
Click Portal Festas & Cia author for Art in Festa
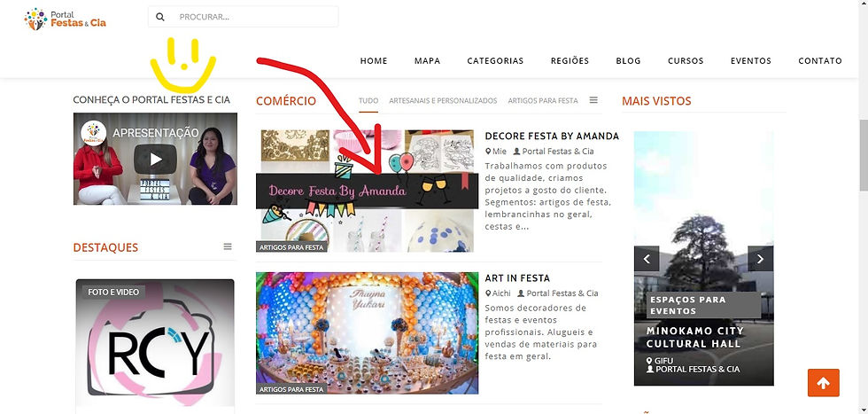tap(558, 293)
